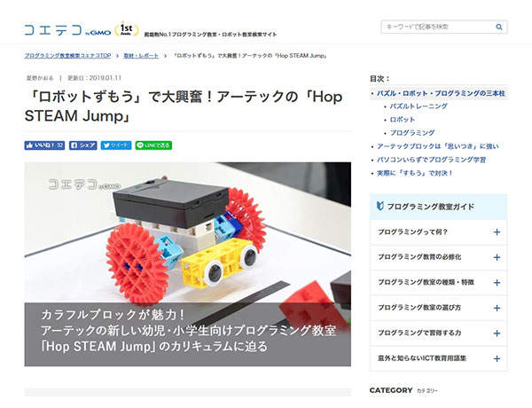Click the Facebook Like thumbs-up button
Screen dimensions: 532x408
coord(44,145)
